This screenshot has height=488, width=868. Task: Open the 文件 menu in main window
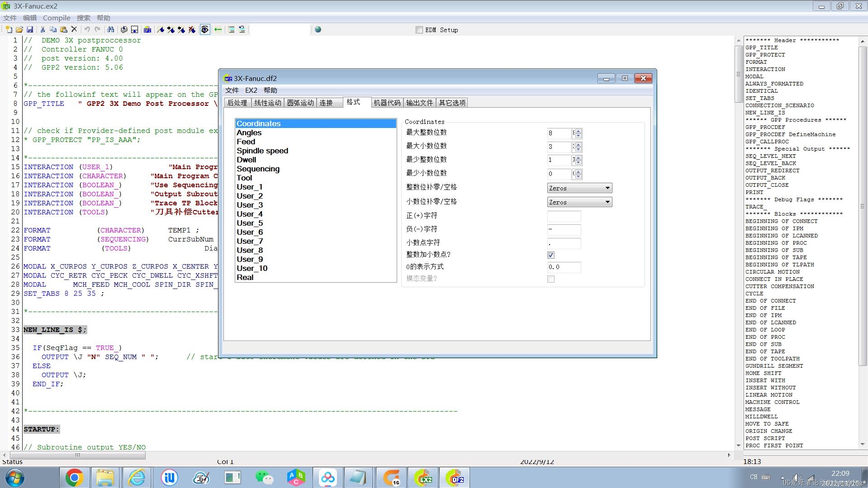(10, 18)
